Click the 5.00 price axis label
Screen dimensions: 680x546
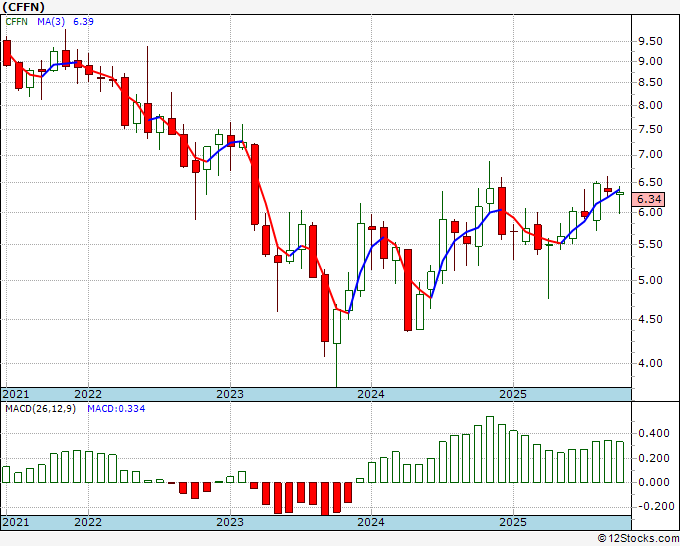(650, 280)
